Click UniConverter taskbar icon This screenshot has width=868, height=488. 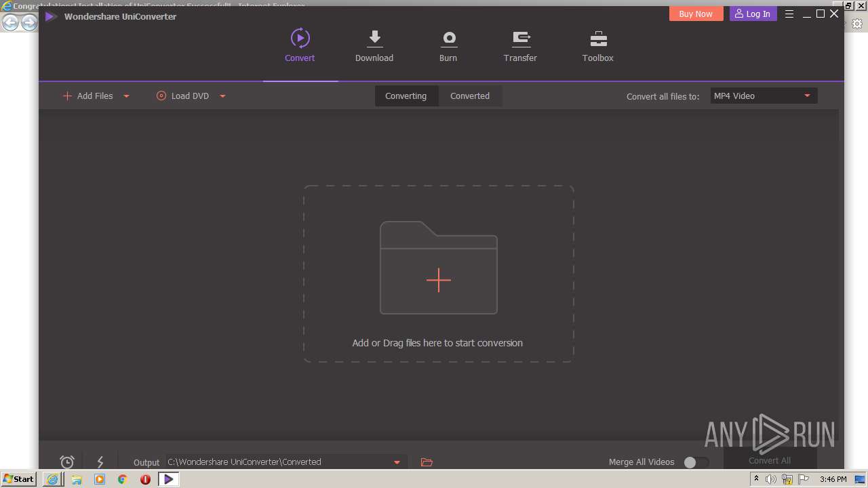click(168, 479)
